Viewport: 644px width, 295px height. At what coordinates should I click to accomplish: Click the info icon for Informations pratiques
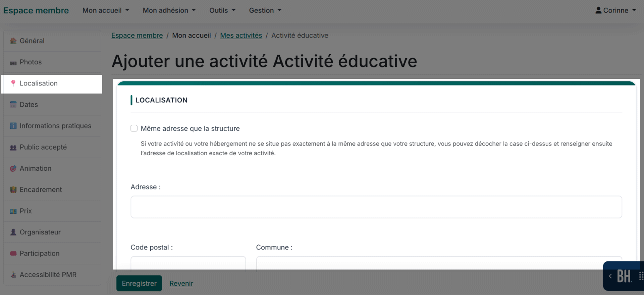13,126
